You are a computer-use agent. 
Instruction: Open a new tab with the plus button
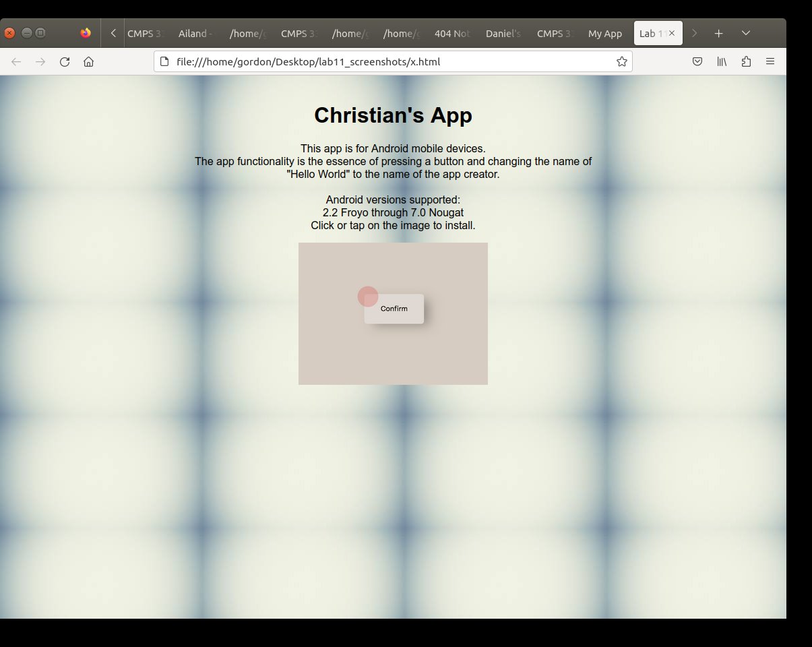[x=719, y=34]
